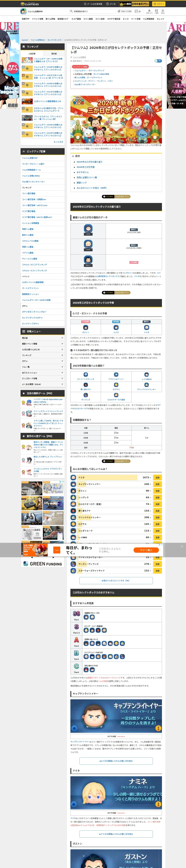Click the 今すぐ購入 ad button
This screenshot has height=868, width=186.
pos(146,550)
